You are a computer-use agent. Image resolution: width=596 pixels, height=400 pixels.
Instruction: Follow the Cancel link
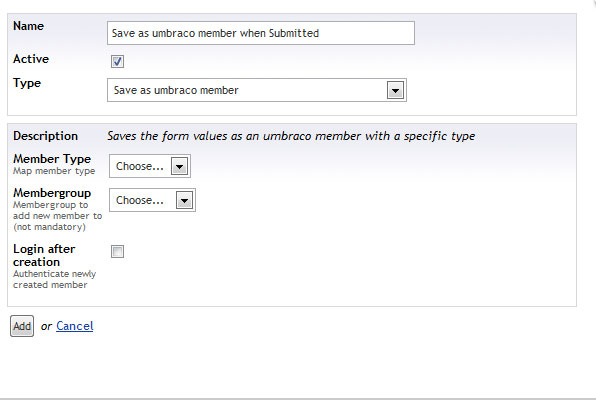point(74,326)
